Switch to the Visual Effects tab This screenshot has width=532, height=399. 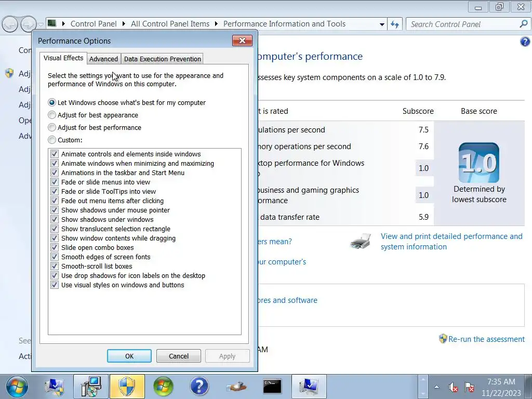[63, 58]
